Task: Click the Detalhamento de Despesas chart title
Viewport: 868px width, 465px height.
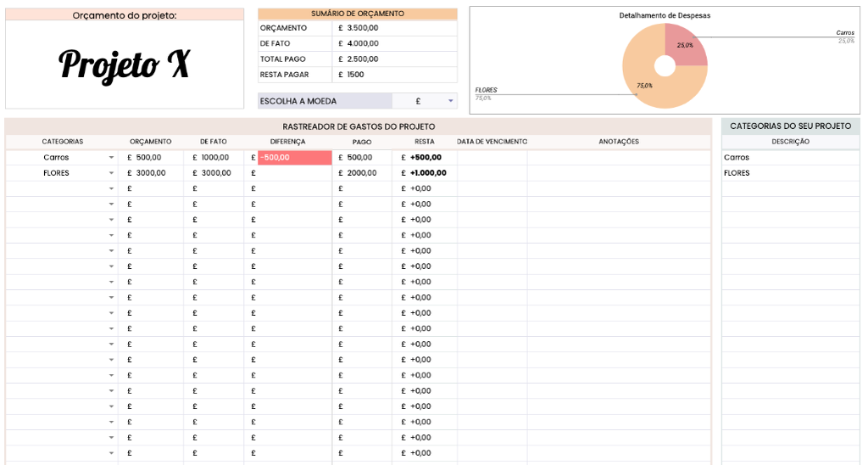Action: click(665, 16)
